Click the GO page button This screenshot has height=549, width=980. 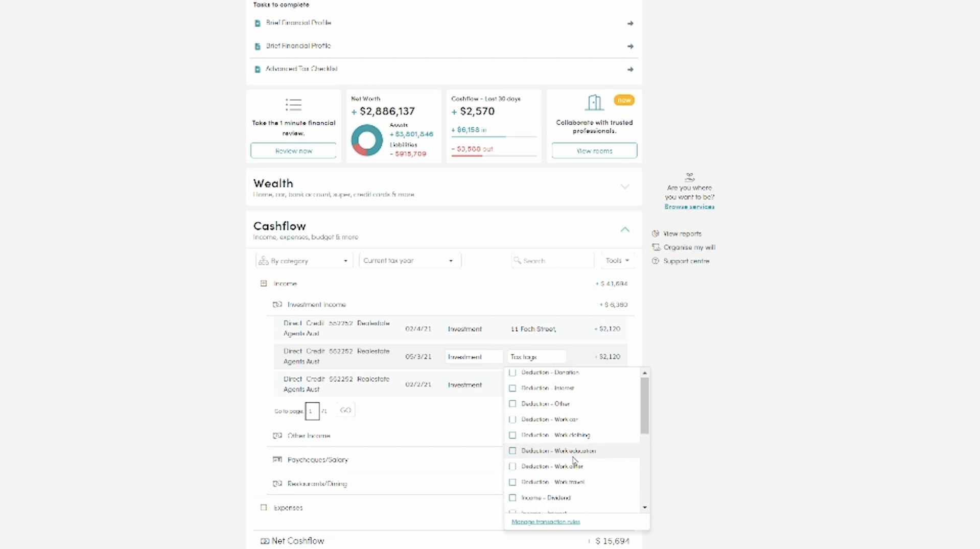[345, 410]
